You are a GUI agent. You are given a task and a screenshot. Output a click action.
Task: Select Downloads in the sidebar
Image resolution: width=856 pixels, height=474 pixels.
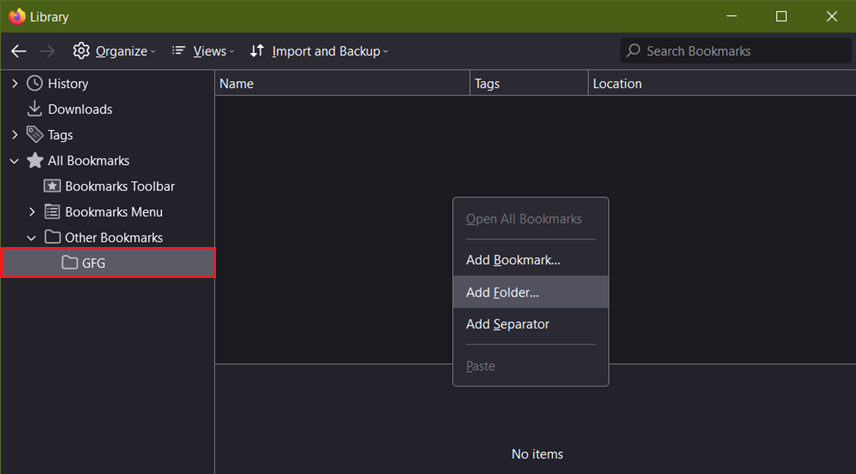pos(80,109)
